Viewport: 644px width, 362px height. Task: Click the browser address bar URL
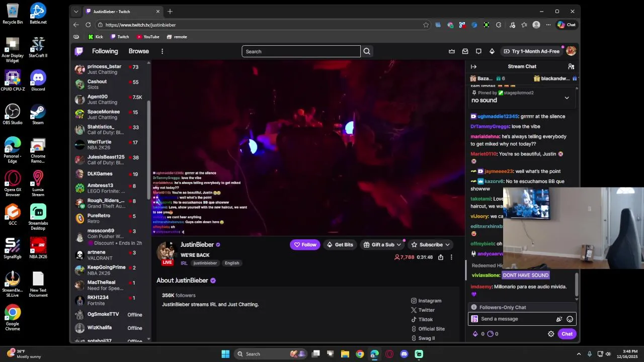140,25
